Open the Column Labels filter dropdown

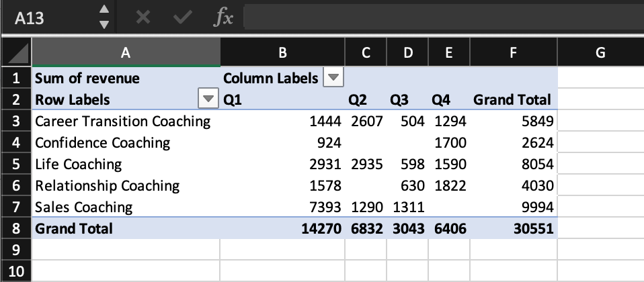point(331,78)
